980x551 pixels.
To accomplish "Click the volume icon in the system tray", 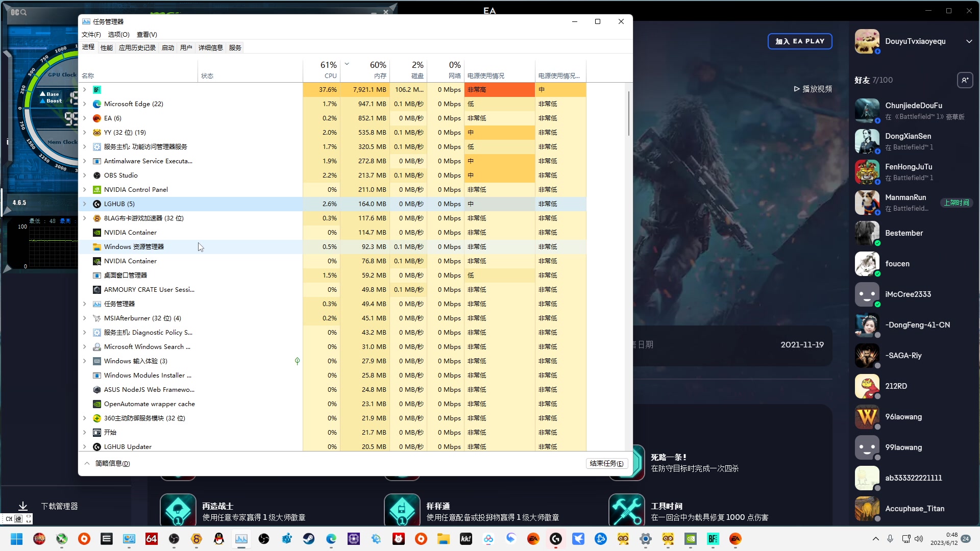I will 919,539.
